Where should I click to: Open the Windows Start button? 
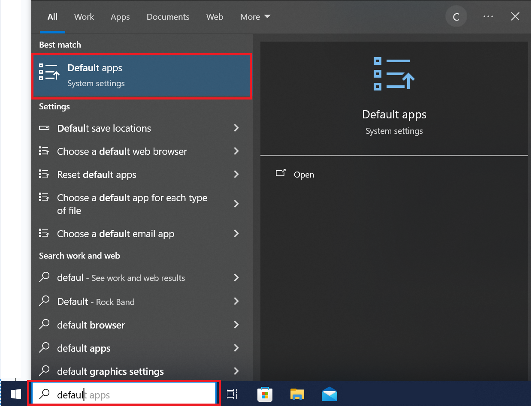click(16, 394)
